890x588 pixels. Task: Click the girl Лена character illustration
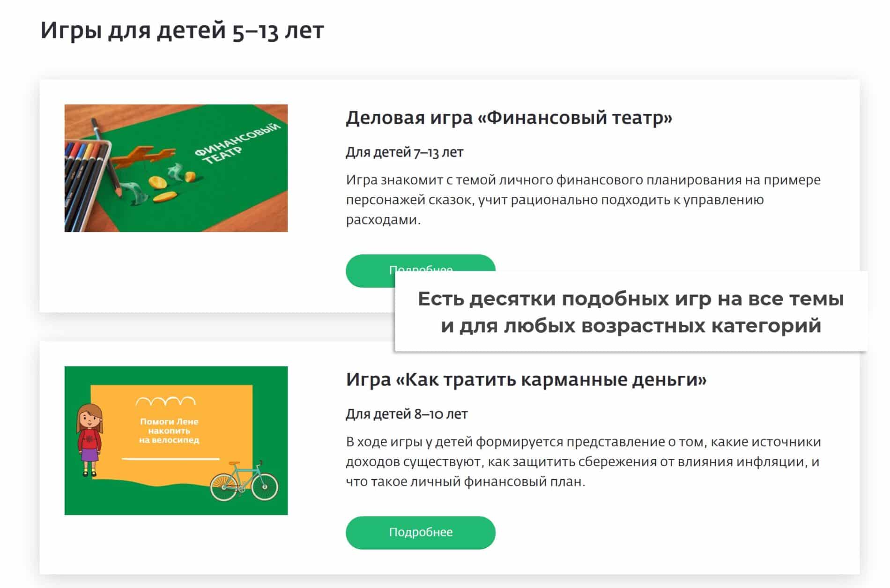click(89, 440)
